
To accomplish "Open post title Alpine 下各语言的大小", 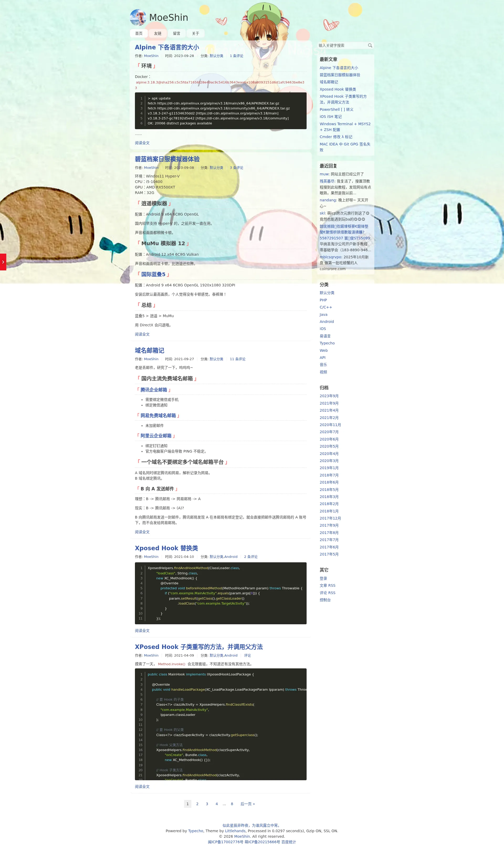I will (167, 47).
